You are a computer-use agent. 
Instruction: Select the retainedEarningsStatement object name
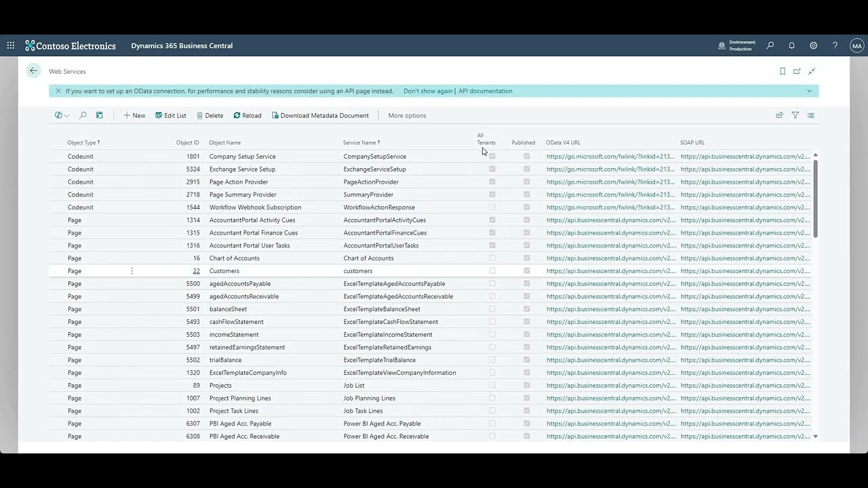pos(248,348)
